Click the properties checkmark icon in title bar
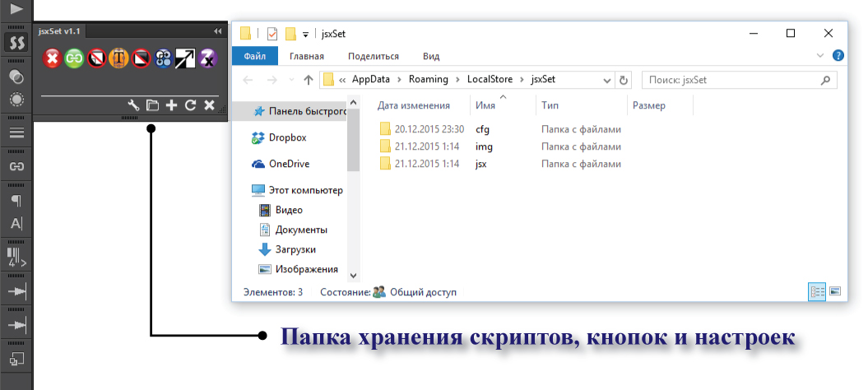Screen dimensions: 868x390 tap(272, 34)
